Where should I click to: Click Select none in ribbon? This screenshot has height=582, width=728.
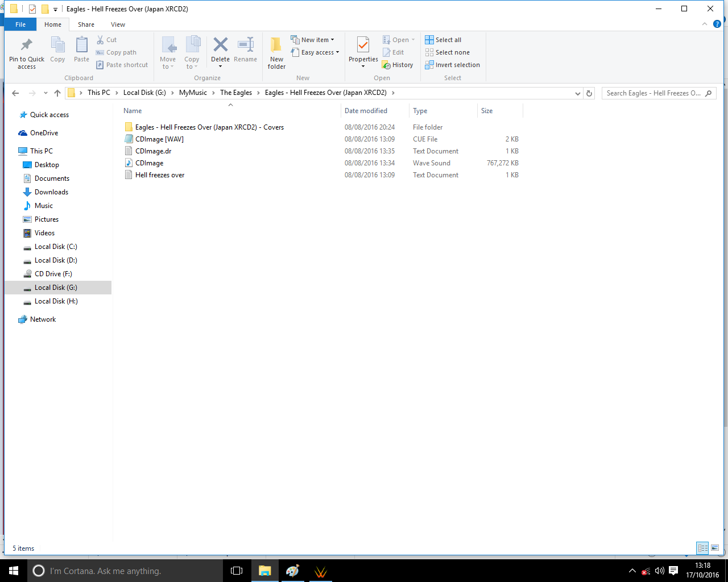pos(447,52)
